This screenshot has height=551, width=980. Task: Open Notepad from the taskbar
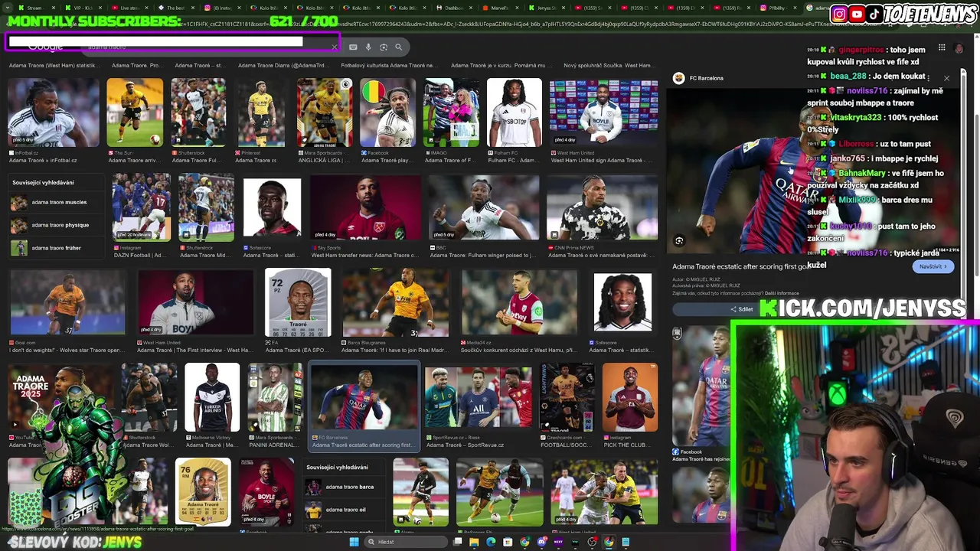coord(626,542)
